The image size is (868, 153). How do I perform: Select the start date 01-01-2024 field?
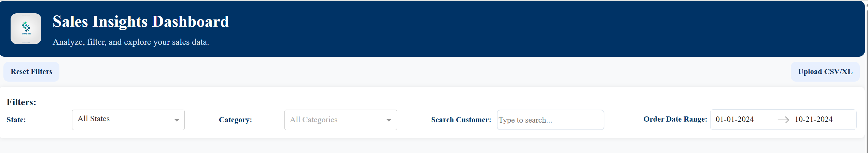pyautogui.click(x=735, y=120)
